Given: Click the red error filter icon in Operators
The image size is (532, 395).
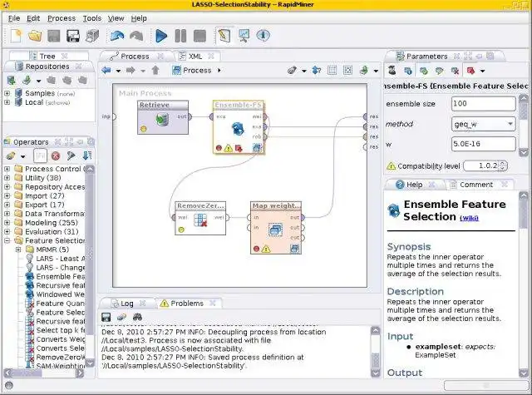Looking at the screenshot, I should [56, 156].
